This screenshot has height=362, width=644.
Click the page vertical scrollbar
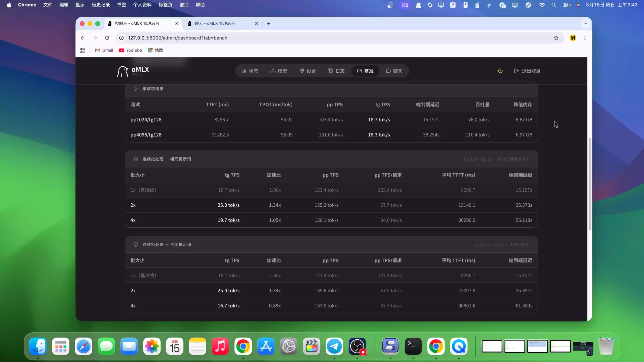click(590, 184)
